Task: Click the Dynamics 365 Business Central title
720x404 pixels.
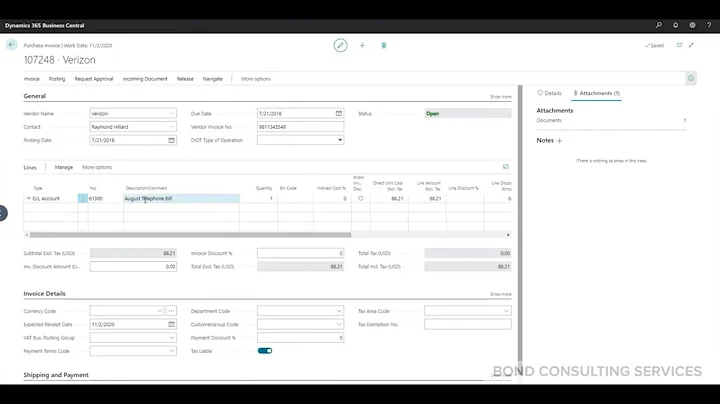Action: 45,25
